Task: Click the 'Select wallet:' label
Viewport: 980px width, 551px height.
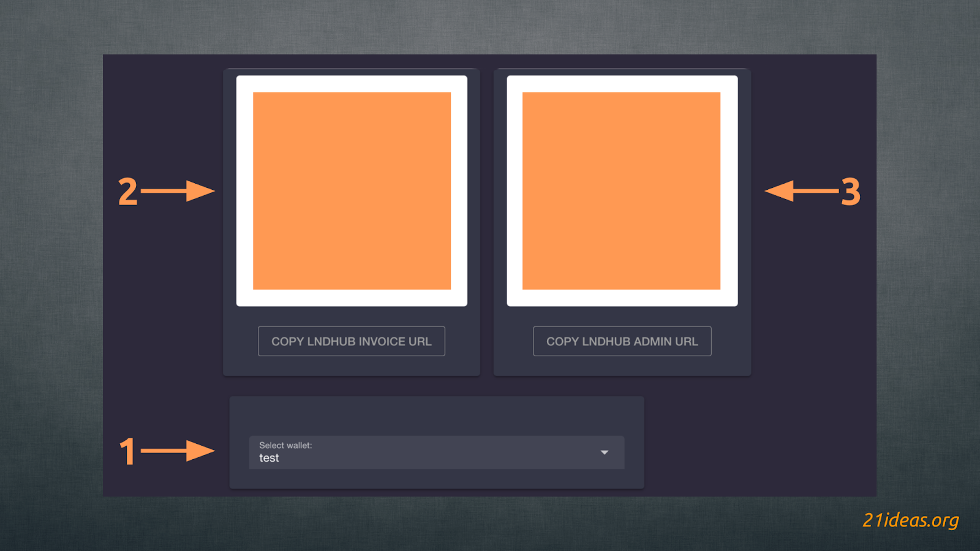Action: tap(285, 445)
